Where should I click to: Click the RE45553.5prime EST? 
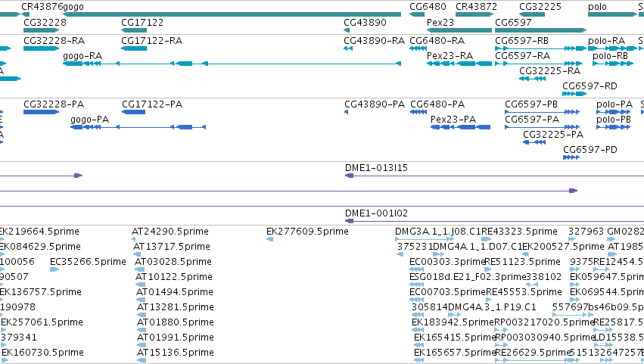489,300
